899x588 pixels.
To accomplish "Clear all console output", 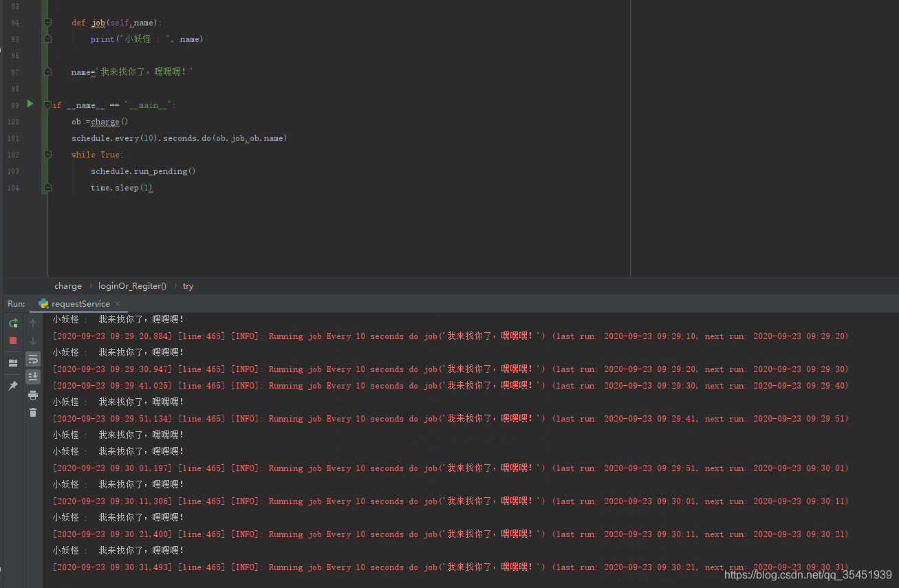I will (32, 411).
